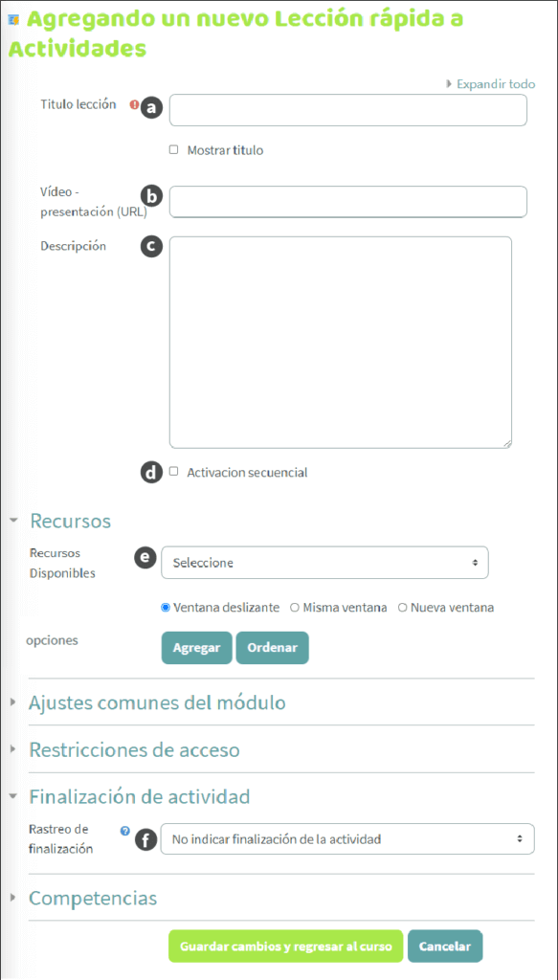Click the blue help icon next to Rastreo de finalización
This screenshot has width=558, height=980.
point(125,832)
